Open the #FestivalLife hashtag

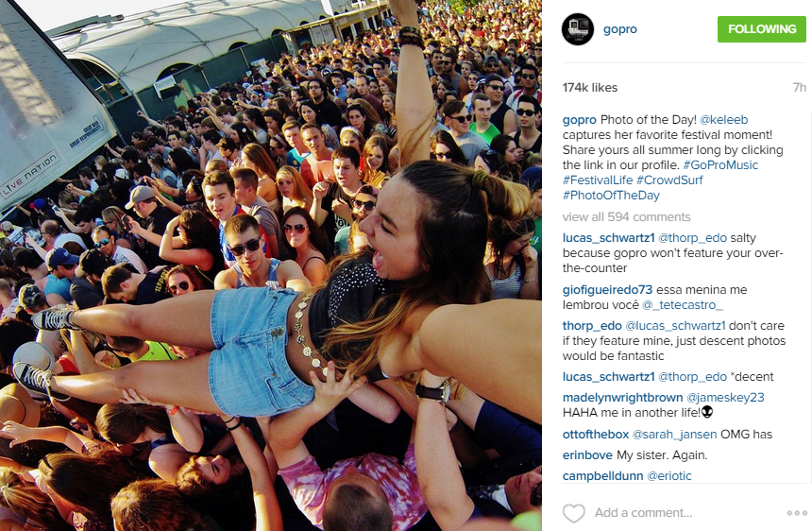pos(598,180)
